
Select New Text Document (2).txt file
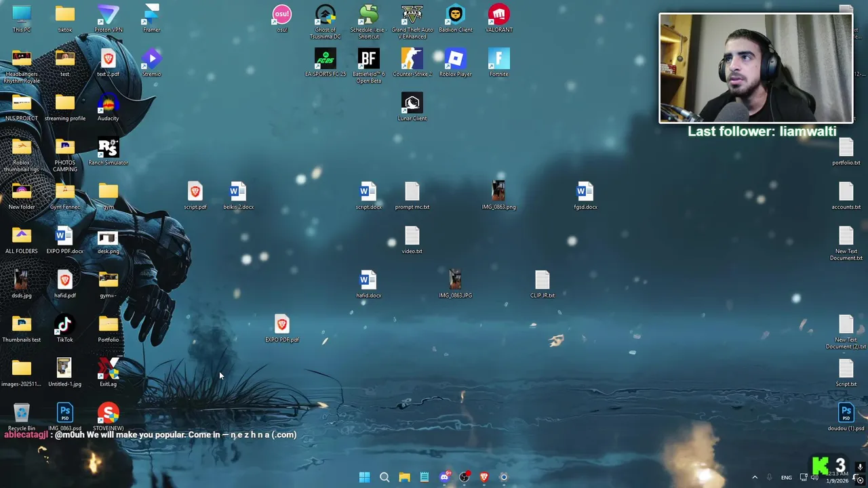tap(846, 331)
